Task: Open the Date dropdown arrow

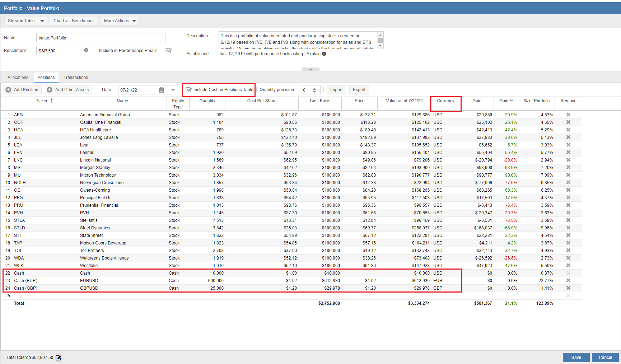Action: [x=173, y=90]
